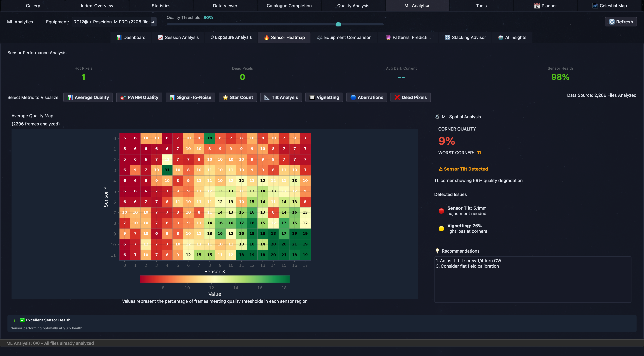Click the Celestial Map icon
The width and height of the screenshot is (644, 356).
pos(595,6)
